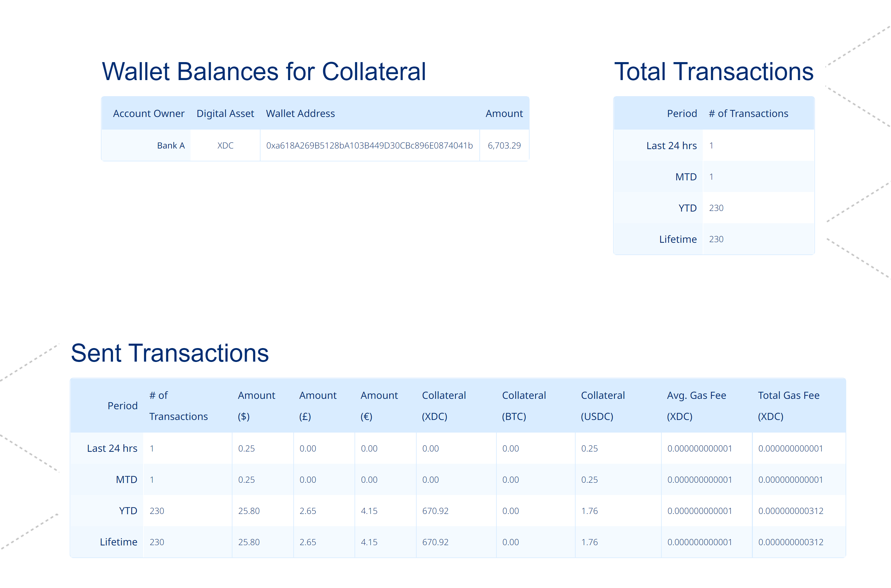891x588 pixels.
Task: Click YTD value 230 in Total Transactions
Action: [716, 208]
